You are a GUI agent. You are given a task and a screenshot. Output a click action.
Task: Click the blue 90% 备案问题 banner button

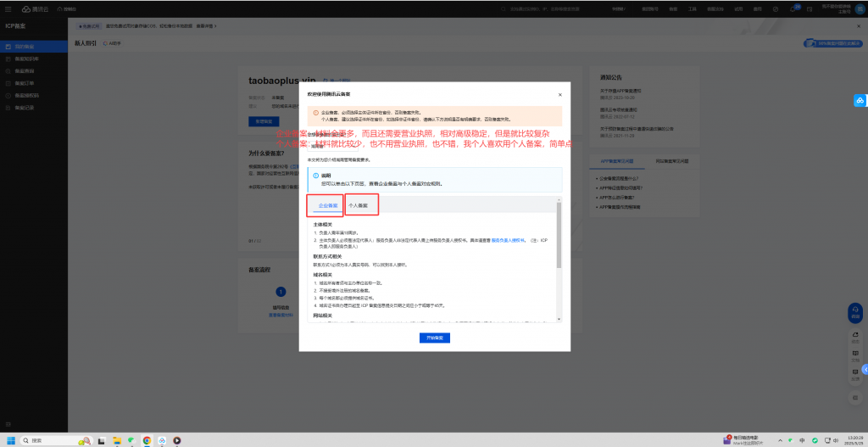[x=832, y=42]
